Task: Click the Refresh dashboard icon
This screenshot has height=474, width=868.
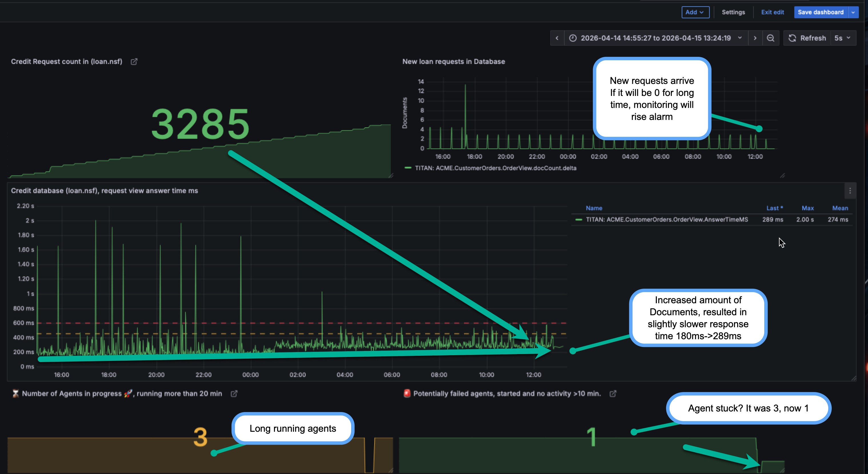Action: [793, 38]
